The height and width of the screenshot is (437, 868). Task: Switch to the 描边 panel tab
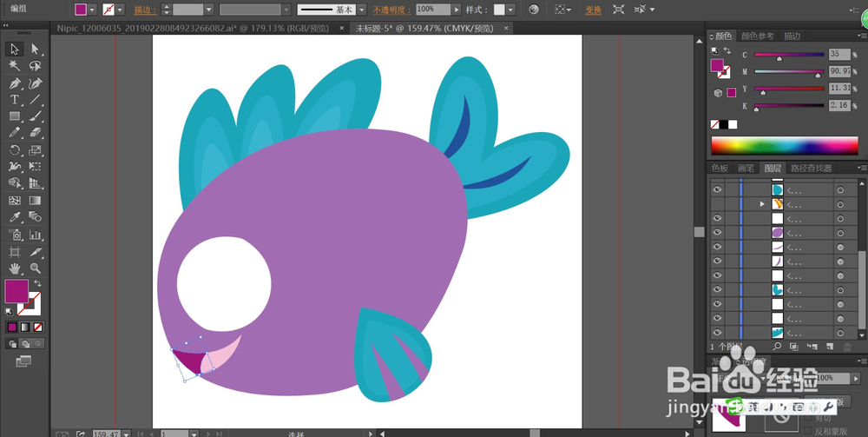pos(792,36)
